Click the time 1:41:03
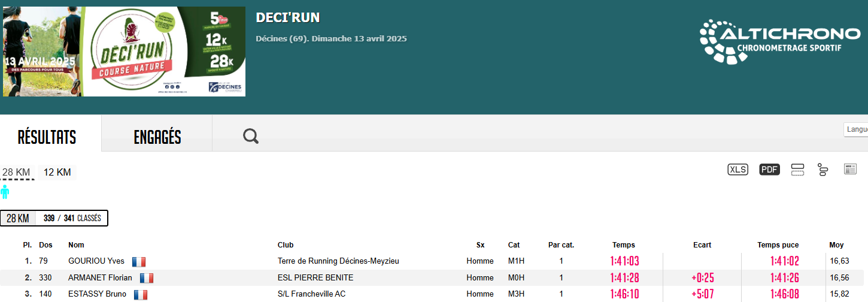 click(x=625, y=261)
